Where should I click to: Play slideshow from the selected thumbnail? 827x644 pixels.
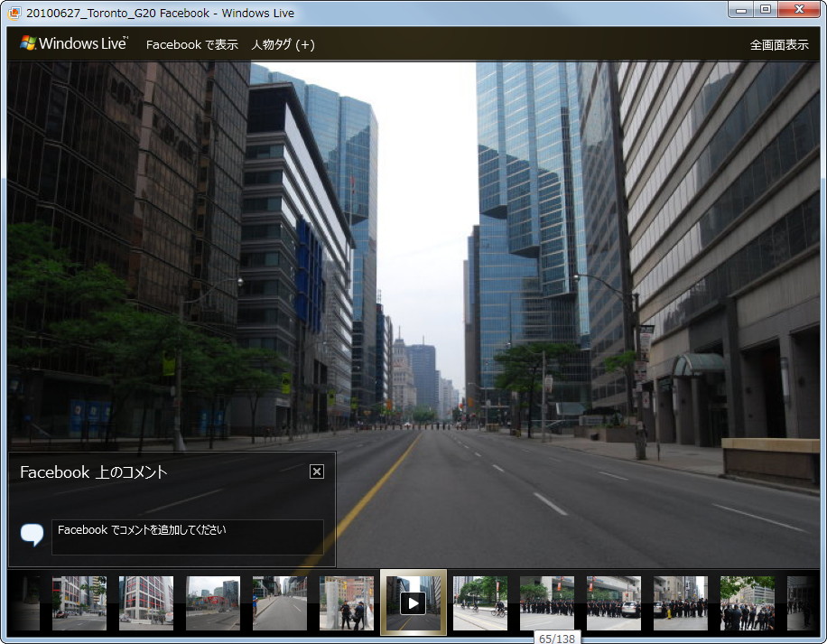tap(413, 603)
